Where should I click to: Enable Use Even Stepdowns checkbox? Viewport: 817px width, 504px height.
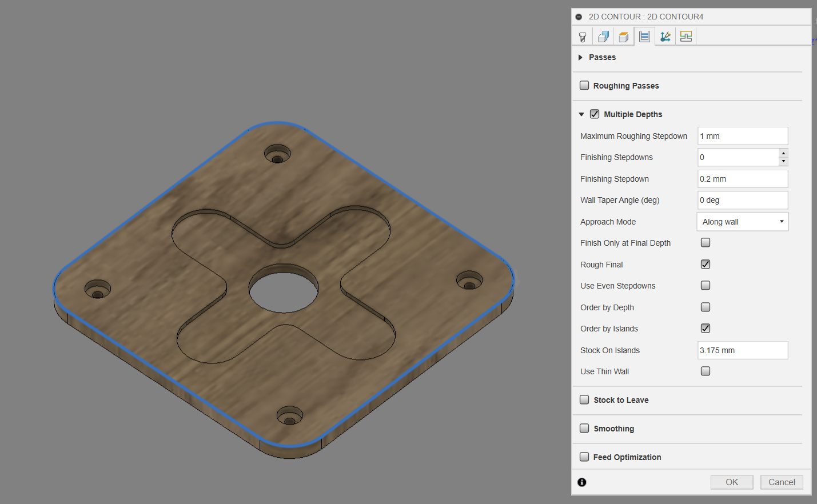click(x=706, y=285)
